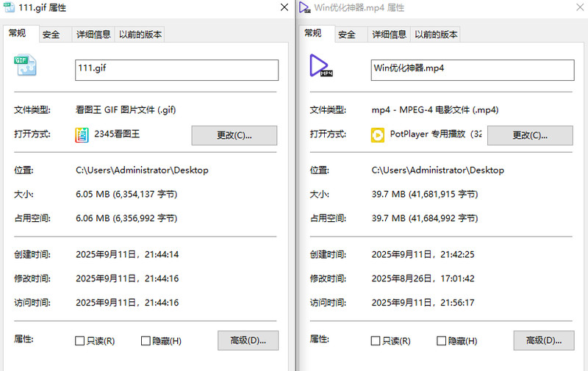This screenshot has width=588, height=371.
Task: Click 更改(C)... button for PotPlayer
Action: tap(530, 135)
